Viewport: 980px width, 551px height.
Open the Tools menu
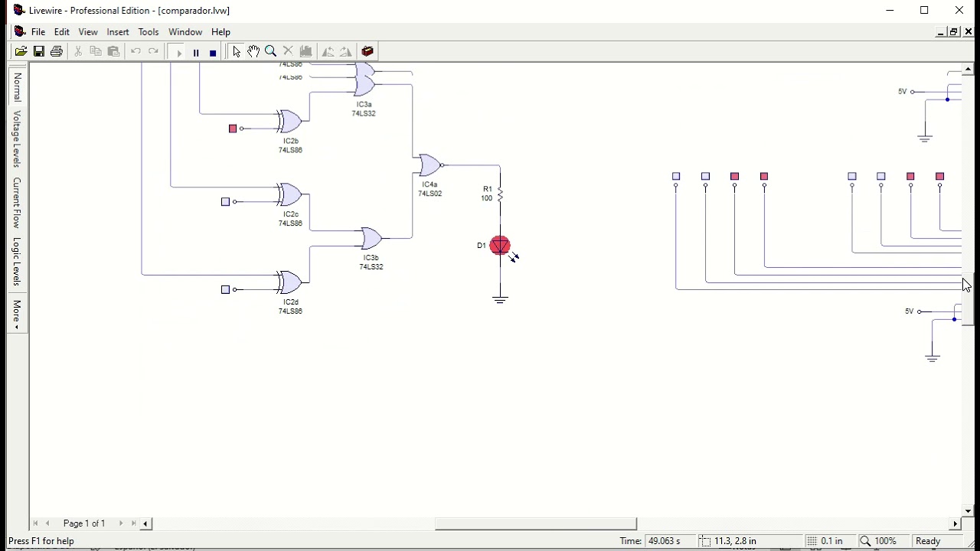149,32
